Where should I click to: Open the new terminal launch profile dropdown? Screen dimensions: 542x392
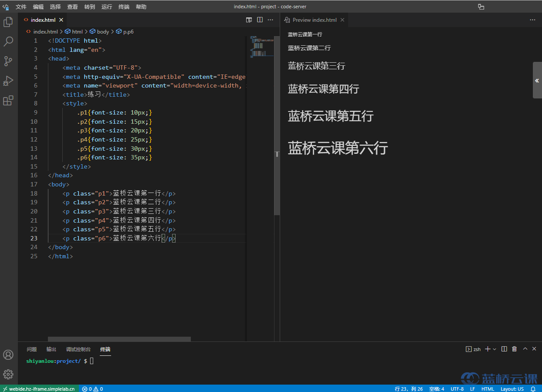pos(495,349)
